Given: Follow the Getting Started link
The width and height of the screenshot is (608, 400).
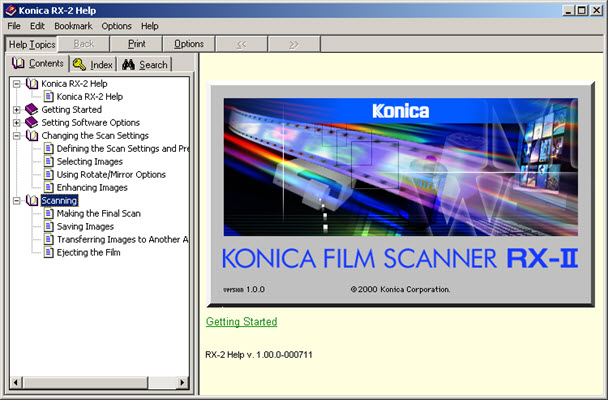Looking at the screenshot, I should tap(241, 322).
